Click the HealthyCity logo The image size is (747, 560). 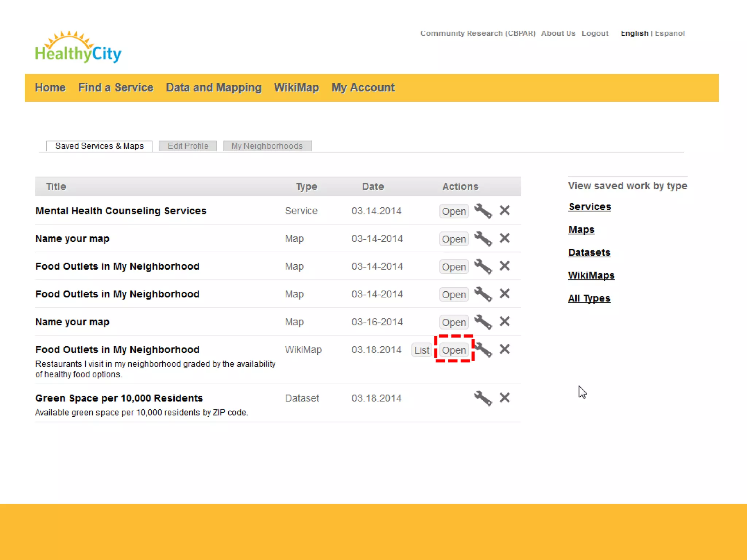[78, 48]
